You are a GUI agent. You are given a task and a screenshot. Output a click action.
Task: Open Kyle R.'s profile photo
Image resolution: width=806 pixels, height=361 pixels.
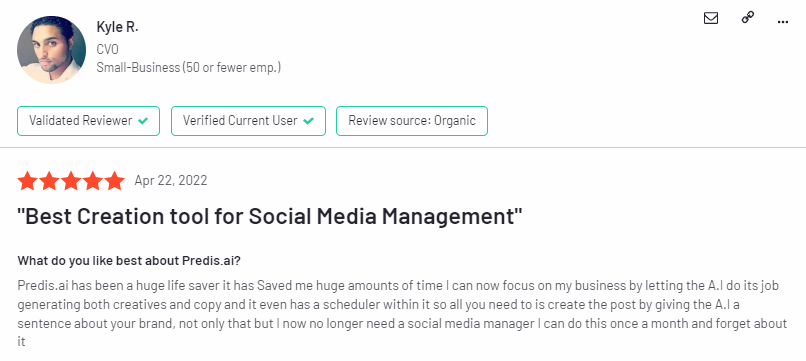(51, 50)
